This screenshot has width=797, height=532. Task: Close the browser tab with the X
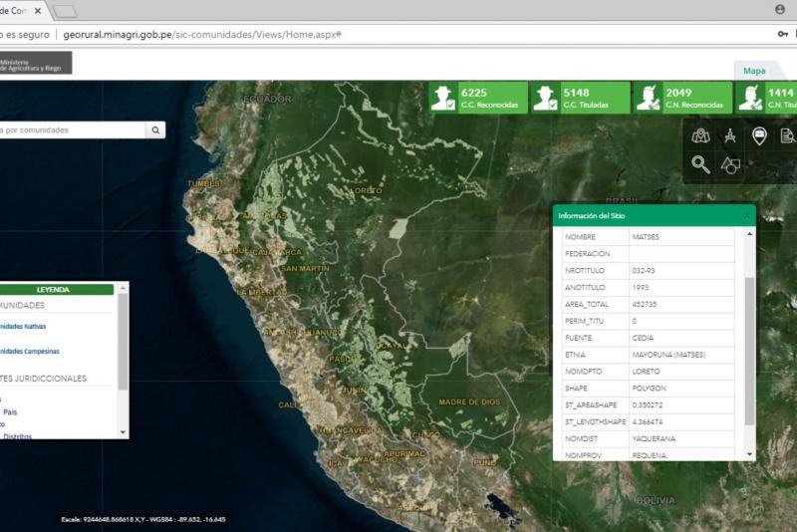[38, 10]
